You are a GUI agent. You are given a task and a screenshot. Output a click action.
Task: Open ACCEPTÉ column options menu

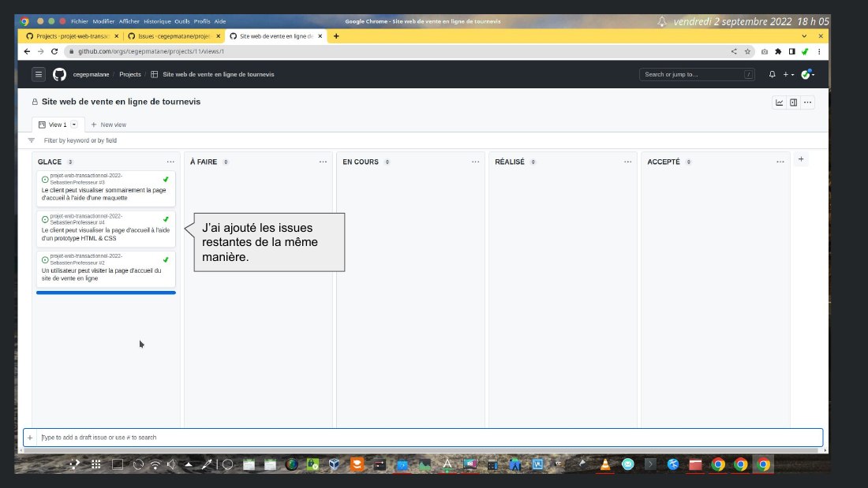click(x=780, y=162)
